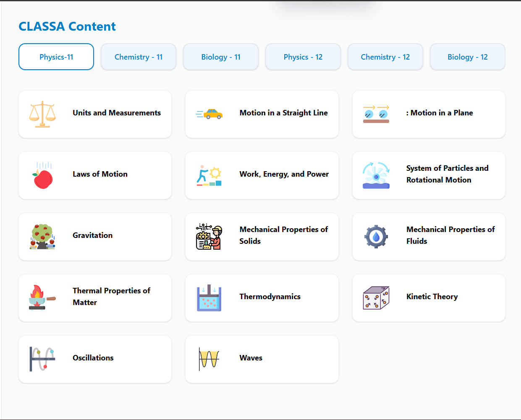521x420 pixels.
Task: Switch to the Chemistry - 11 tab
Action: click(x=138, y=57)
